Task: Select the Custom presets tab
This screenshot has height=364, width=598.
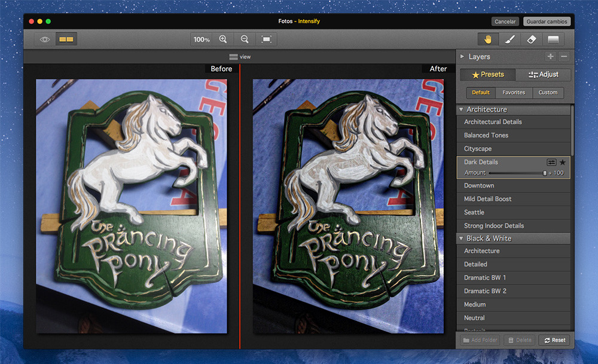Action: coord(548,93)
